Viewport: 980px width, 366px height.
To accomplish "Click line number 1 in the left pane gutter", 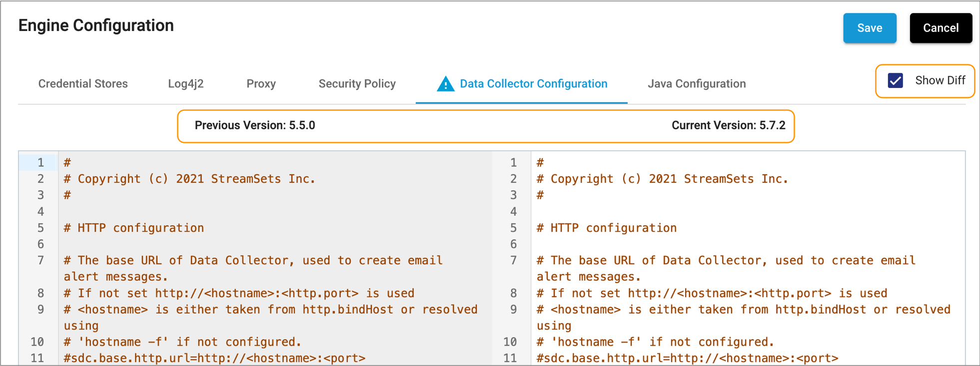I will (x=40, y=163).
